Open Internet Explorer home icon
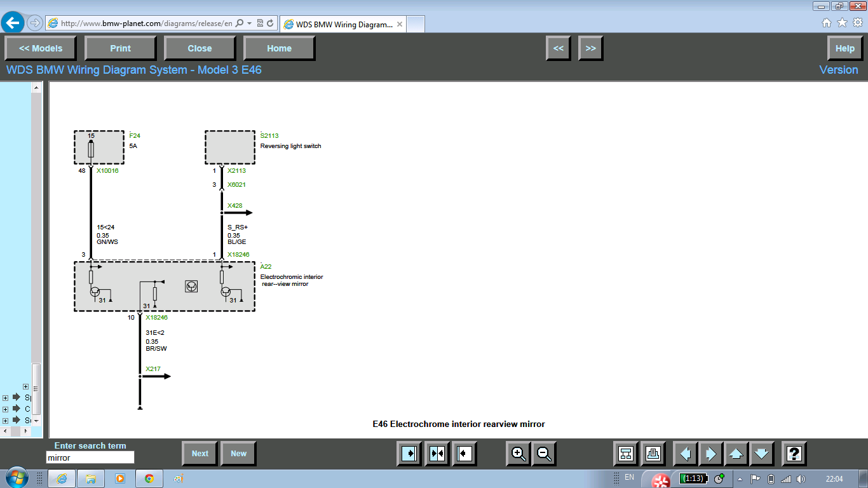The height and width of the screenshot is (488, 868). tap(826, 23)
